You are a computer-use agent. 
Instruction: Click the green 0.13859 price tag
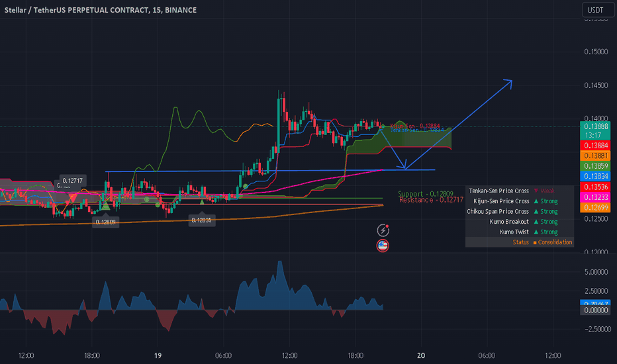pos(595,166)
